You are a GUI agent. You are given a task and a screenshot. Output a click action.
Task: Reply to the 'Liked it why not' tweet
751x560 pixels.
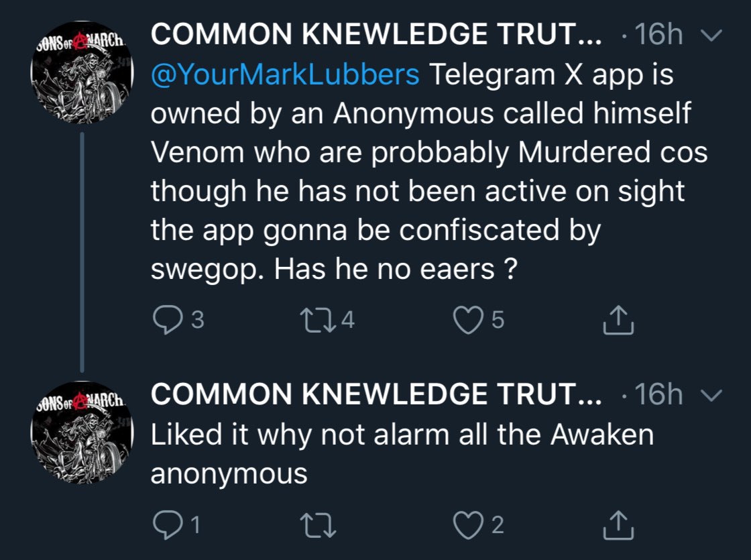tap(164, 524)
